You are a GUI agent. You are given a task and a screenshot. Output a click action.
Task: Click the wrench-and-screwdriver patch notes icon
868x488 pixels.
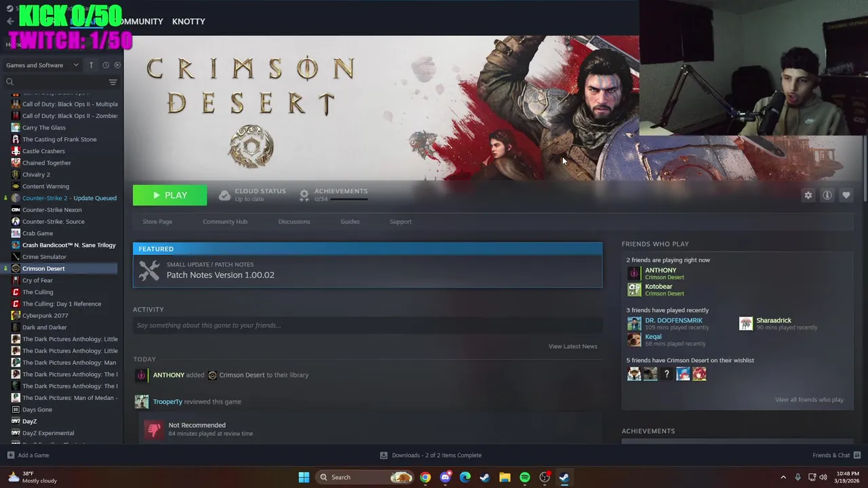pos(149,270)
